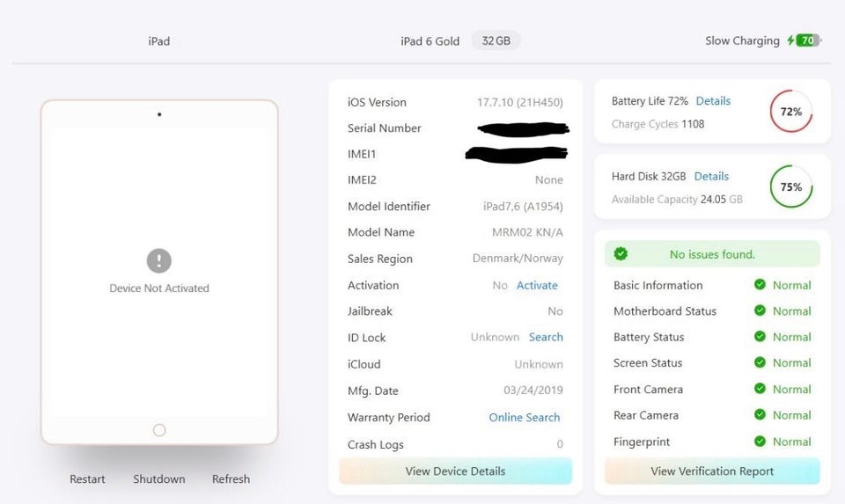Image resolution: width=845 pixels, height=504 pixels.
Task: Click the Serial Number label
Action: coord(385,128)
